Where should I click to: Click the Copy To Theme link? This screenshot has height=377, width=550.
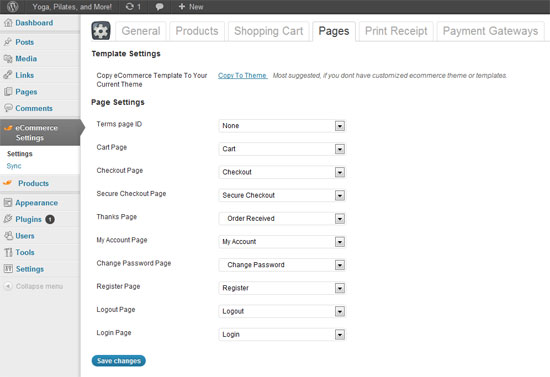tap(242, 75)
